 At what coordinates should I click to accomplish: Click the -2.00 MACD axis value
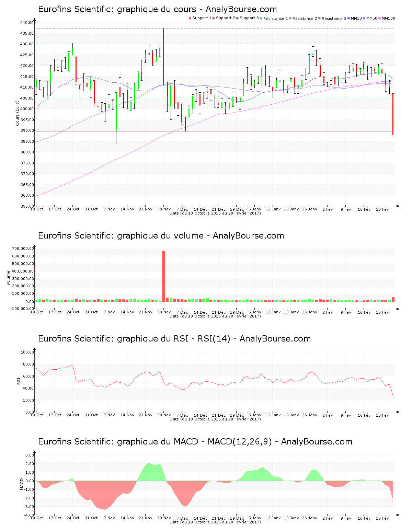(28, 498)
